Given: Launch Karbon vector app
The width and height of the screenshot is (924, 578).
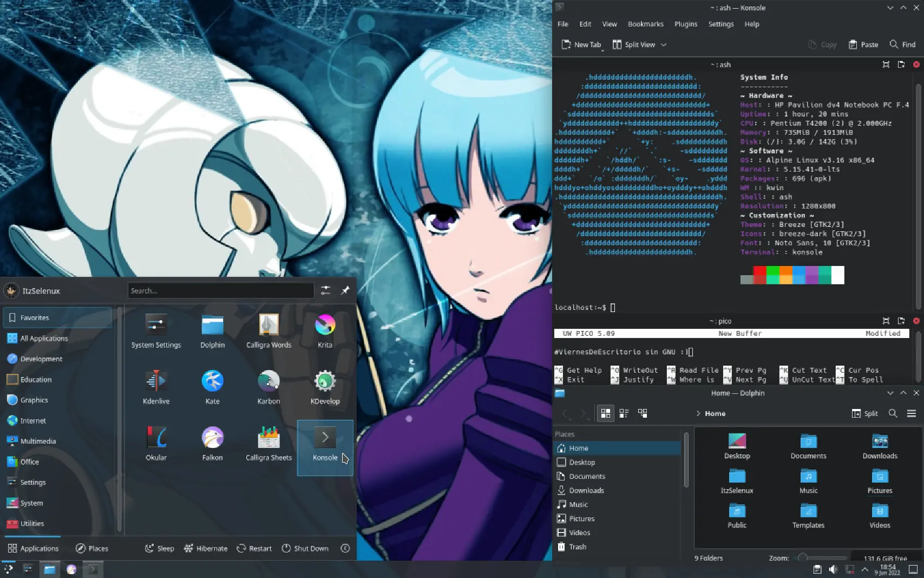Looking at the screenshot, I should pyautogui.click(x=268, y=387).
